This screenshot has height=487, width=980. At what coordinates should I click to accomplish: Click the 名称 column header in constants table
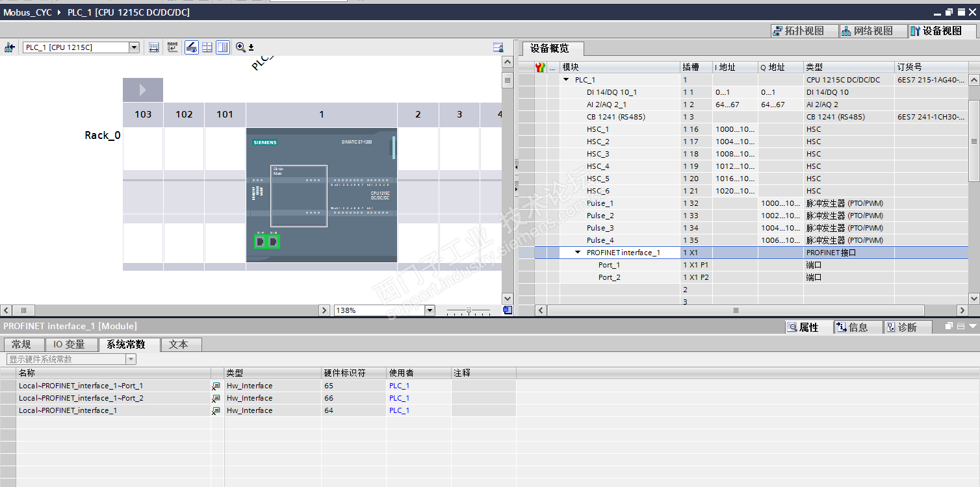point(114,373)
